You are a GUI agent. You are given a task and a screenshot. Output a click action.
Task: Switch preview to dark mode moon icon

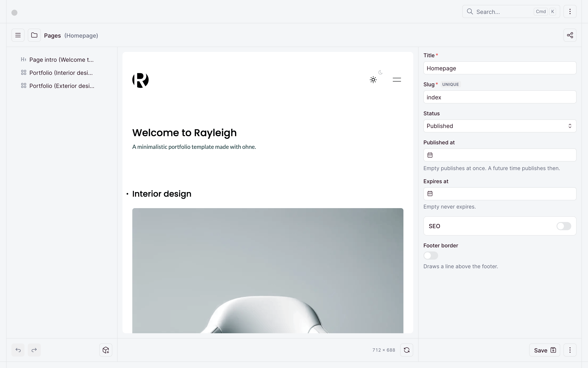381,72
